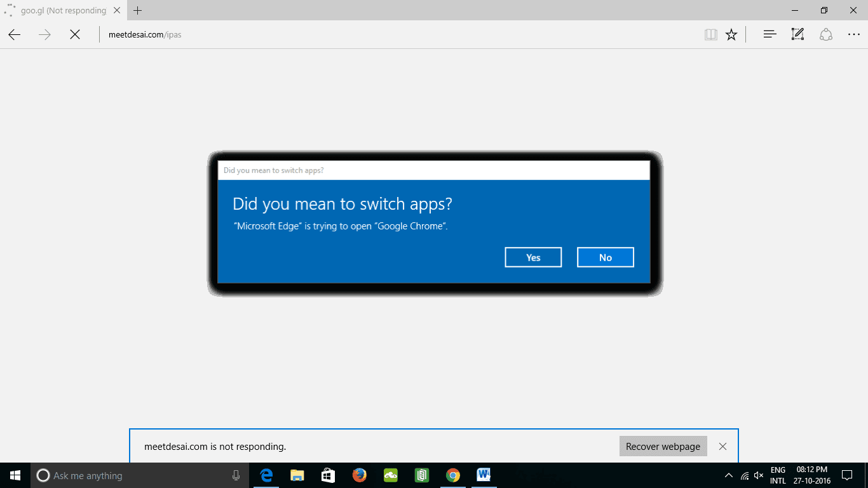
Task: Open the taskbar clock showing 08:12 PM
Action: [811, 475]
